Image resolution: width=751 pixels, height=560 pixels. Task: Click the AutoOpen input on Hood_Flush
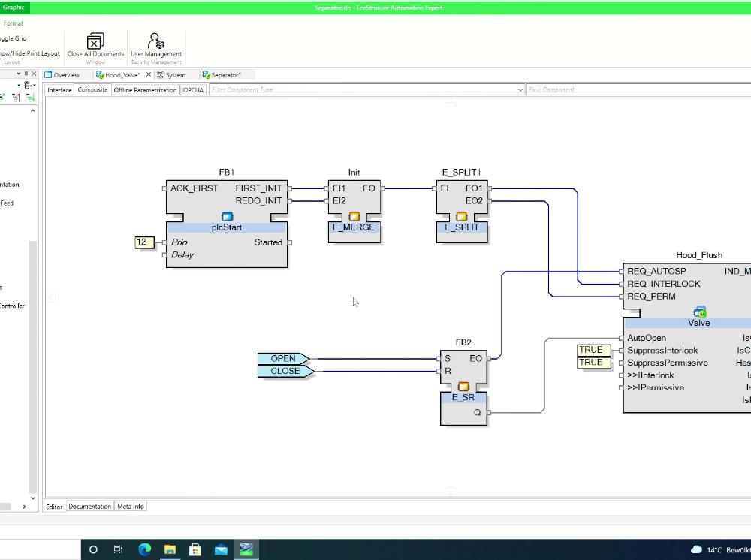click(x=647, y=338)
